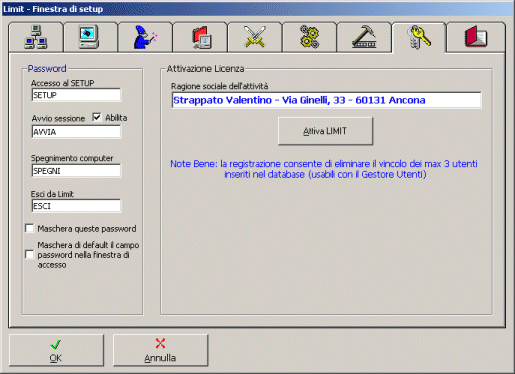515x374 pixels.
Task: Click the Spegnimento computer SPEGNI field
Action: coord(76,171)
